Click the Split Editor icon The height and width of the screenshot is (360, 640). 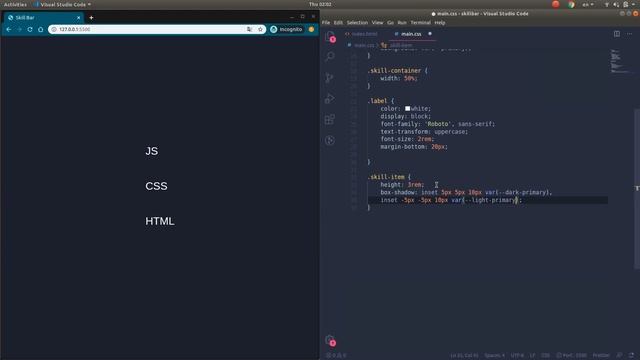pos(617,34)
